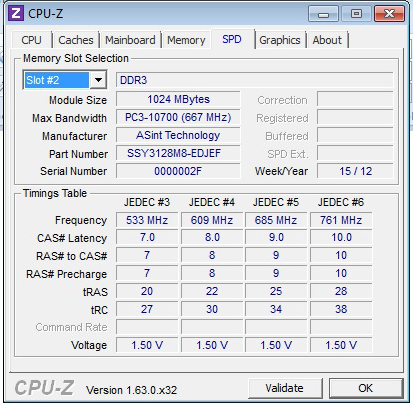Click the JEDEC #3 column header
The image size is (413, 405).
pos(147,202)
